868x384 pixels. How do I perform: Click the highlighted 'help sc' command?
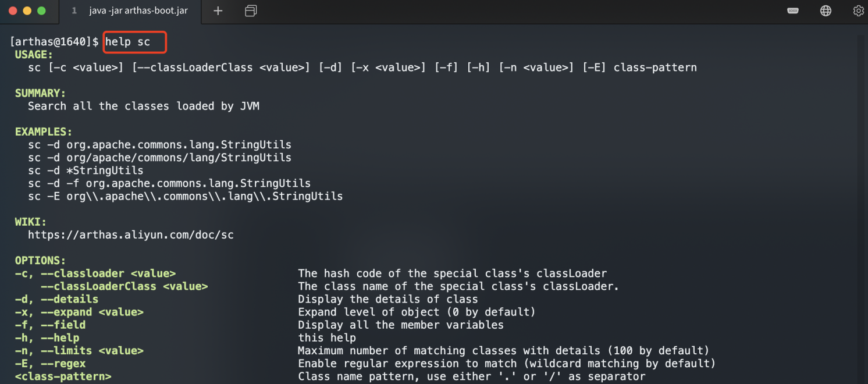(x=127, y=42)
